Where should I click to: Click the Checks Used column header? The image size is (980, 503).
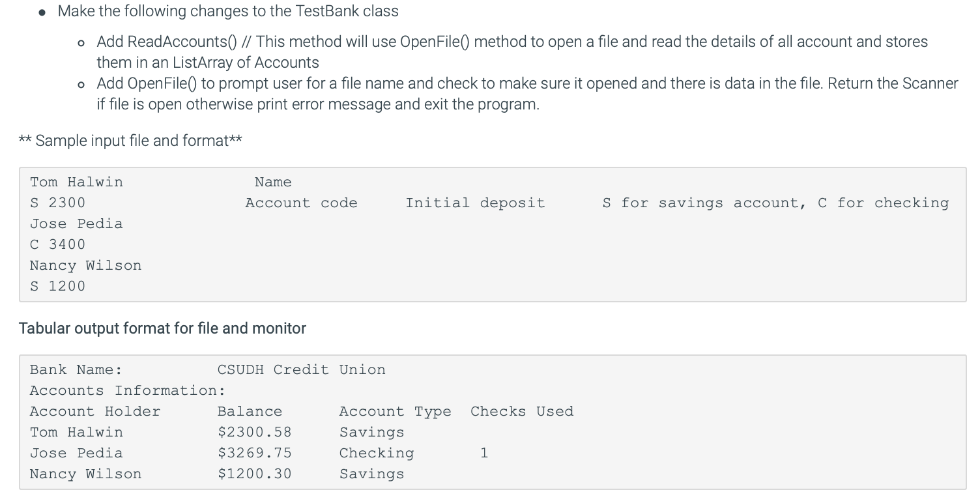pos(522,411)
